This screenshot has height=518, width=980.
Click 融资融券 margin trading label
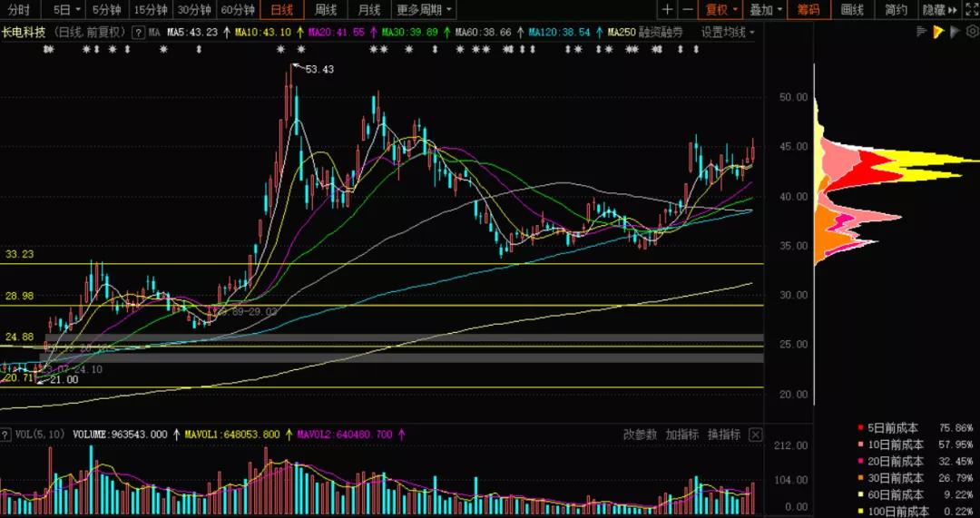661,32
